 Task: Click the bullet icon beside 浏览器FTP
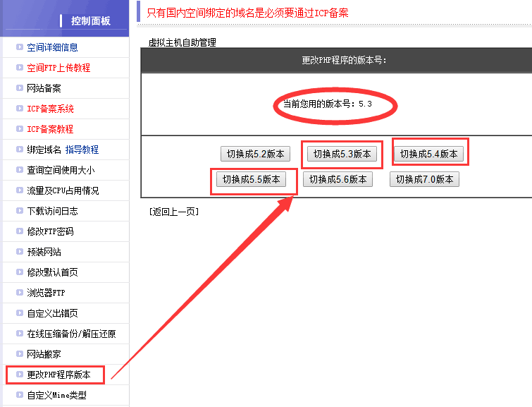coord(20,292)
